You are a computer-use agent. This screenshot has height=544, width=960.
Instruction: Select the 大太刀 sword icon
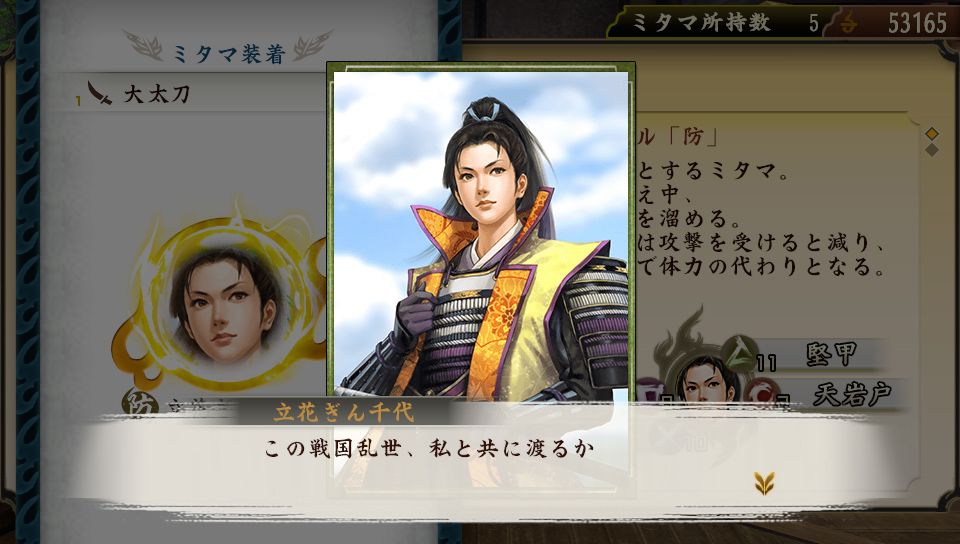pos(99,93)
